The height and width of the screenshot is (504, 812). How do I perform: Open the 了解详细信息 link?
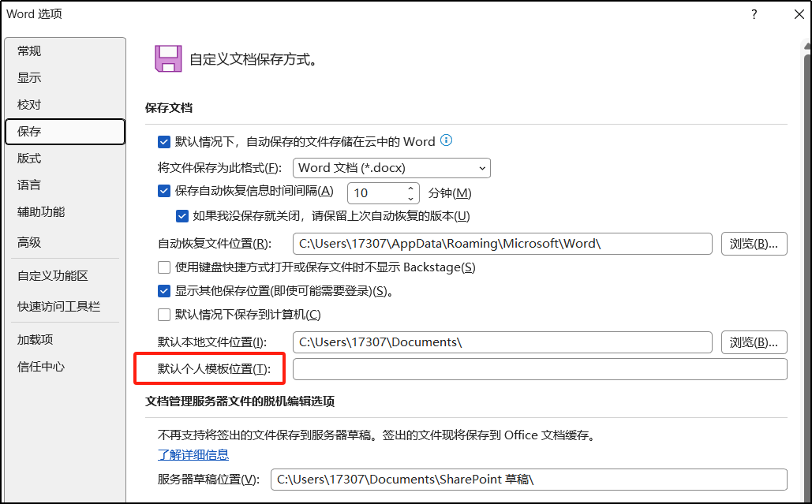(x=193, y=455)
